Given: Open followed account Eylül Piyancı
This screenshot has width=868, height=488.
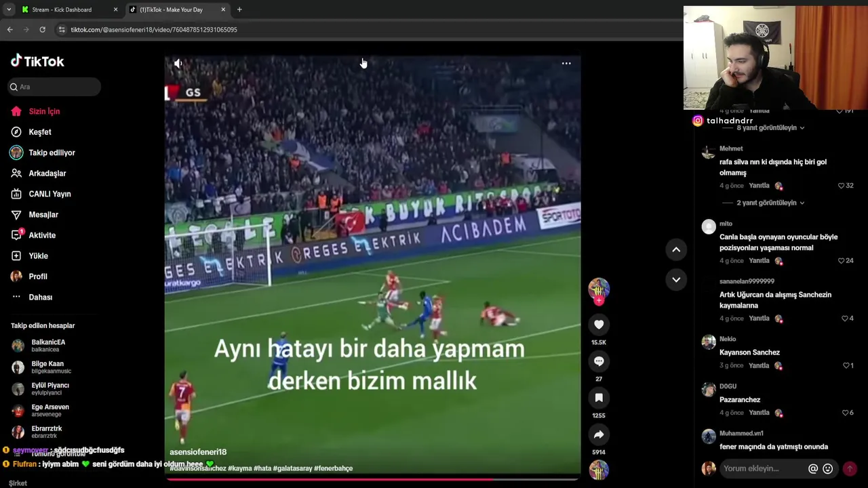Looking at the screenshot, I should click(x=50, y=389).
